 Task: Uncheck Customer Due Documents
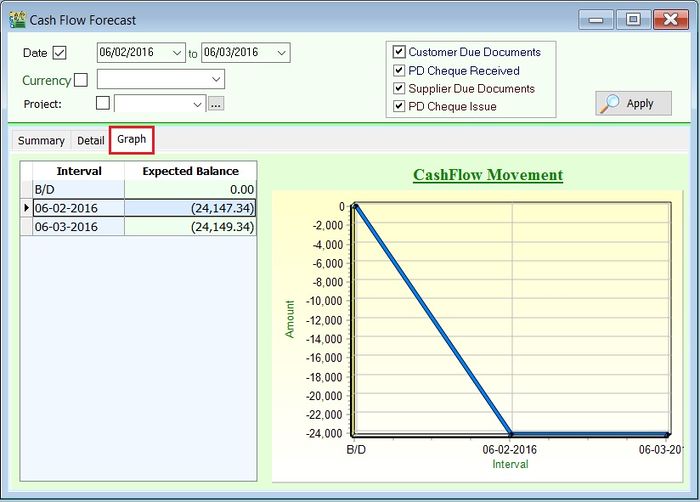click(x=399, y=52)
